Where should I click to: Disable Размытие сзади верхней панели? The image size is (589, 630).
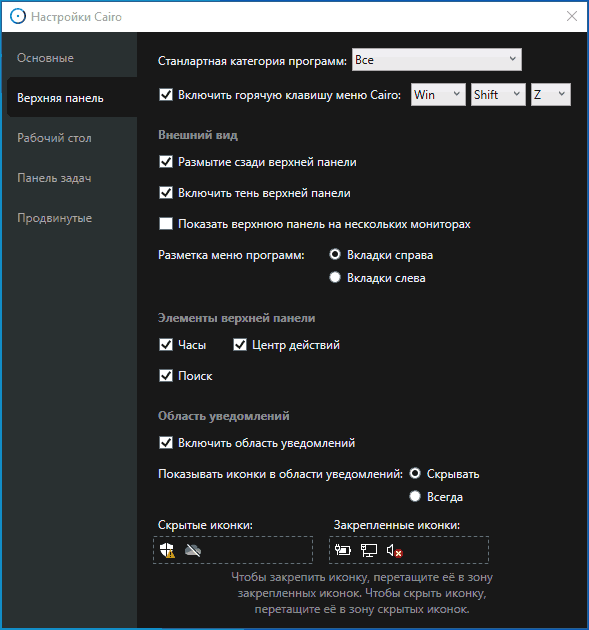[166, 162]
